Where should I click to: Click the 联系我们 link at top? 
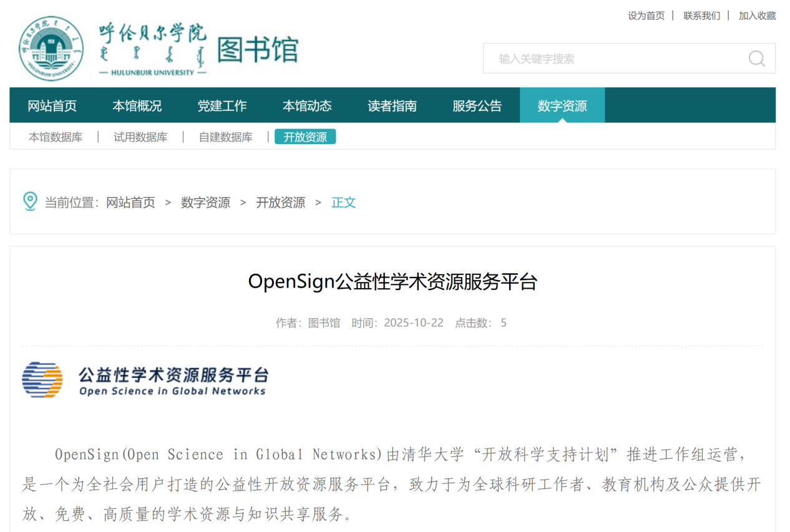(x=701, y=16)
